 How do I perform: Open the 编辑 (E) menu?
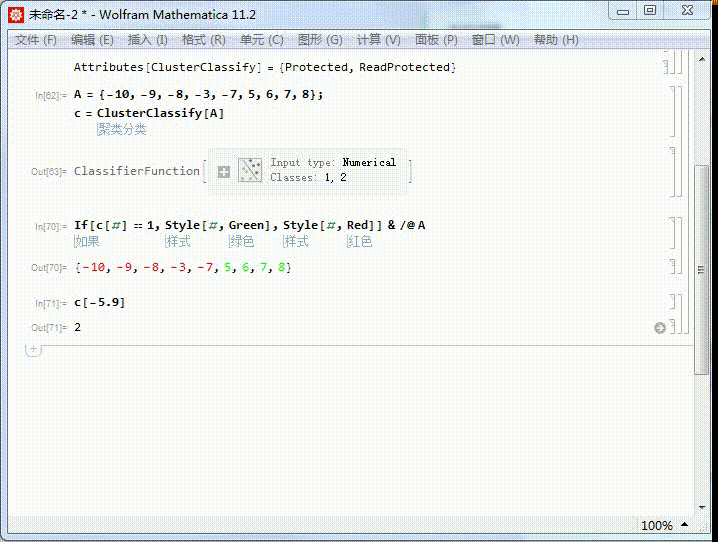click(92, 40)
